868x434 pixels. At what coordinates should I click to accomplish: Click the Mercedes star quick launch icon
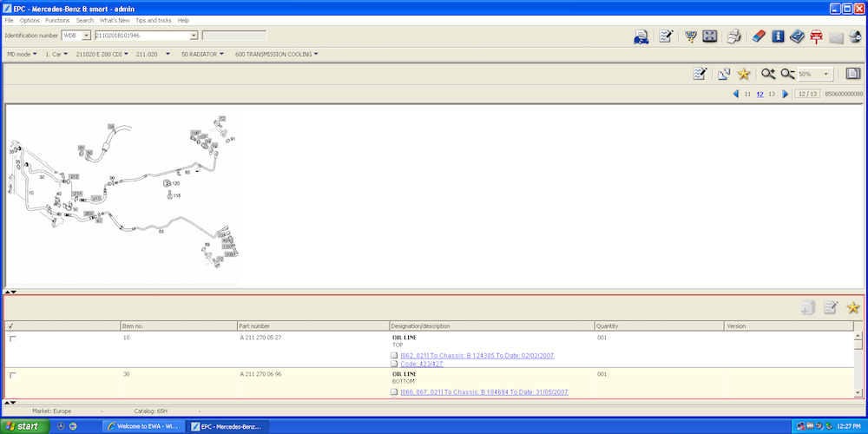coord(62,426)
